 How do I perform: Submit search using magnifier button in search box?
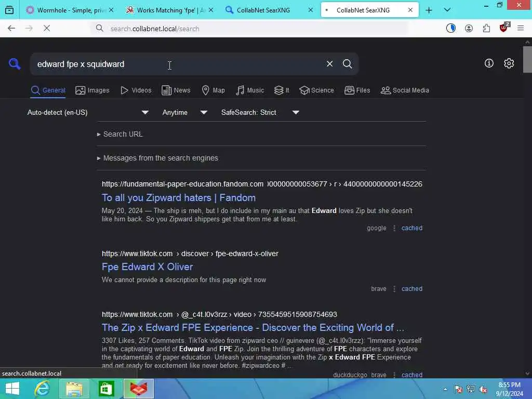pyautogui.click(x=347, y=64)
